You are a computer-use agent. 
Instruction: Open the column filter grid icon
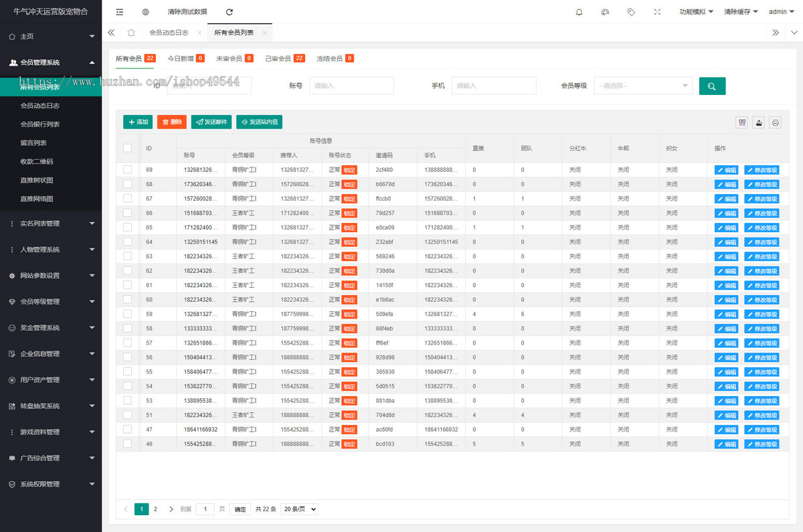click(x=742, y=122)
